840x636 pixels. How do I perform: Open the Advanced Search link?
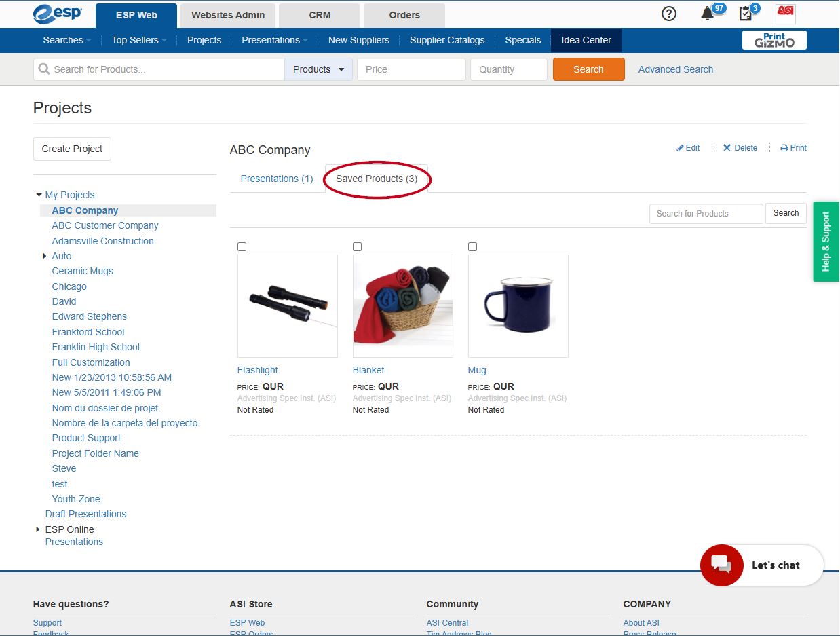pyautogui.click(x=675, y=69)
